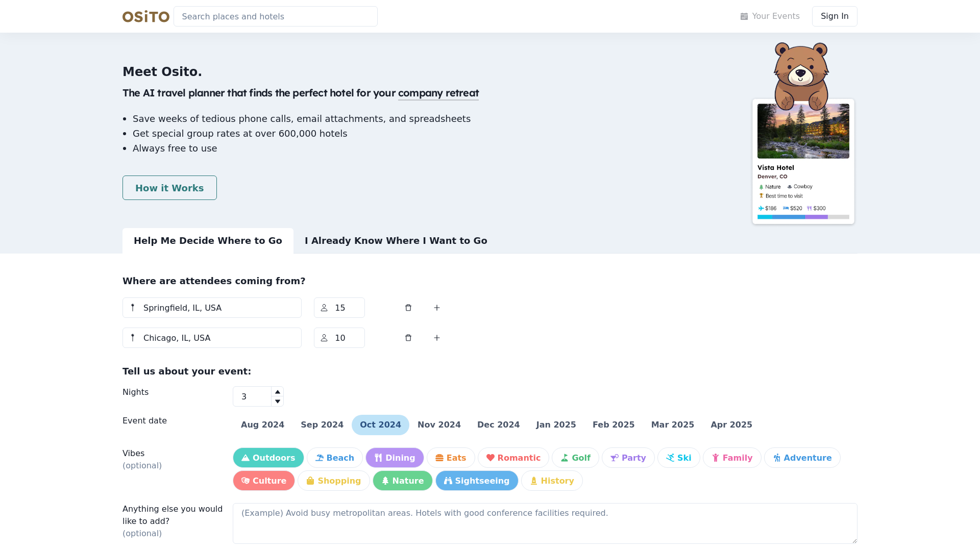980x551 pixels.
Task: Click the Sign In button
Action: coord(835,16)
